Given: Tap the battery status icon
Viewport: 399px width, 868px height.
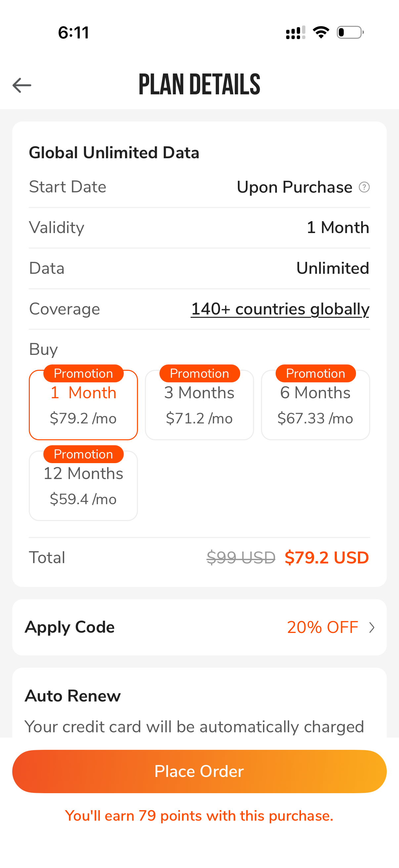Looking at the screenshot, I should (350, 32).
